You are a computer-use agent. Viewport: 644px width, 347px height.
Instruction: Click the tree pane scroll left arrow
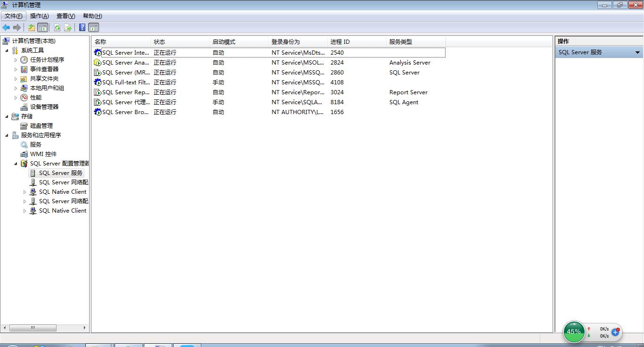point(5,328)
